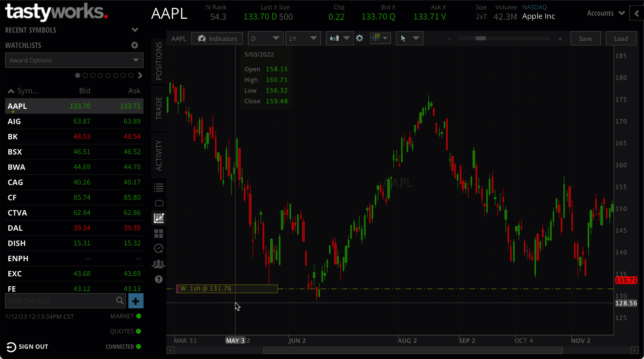
Task: Expand the Award Options watchlist dropdown
Action: point(136,60)
